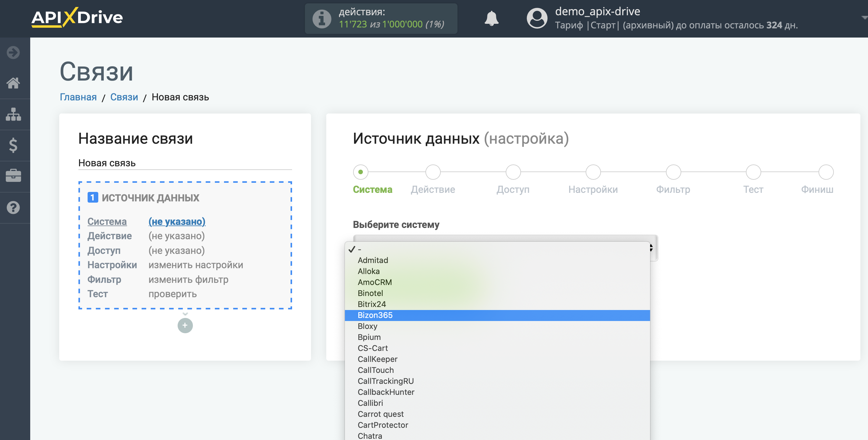868x440 pixels.
Task: Choose CallKeeper from the list
Action: coord(497,359)
